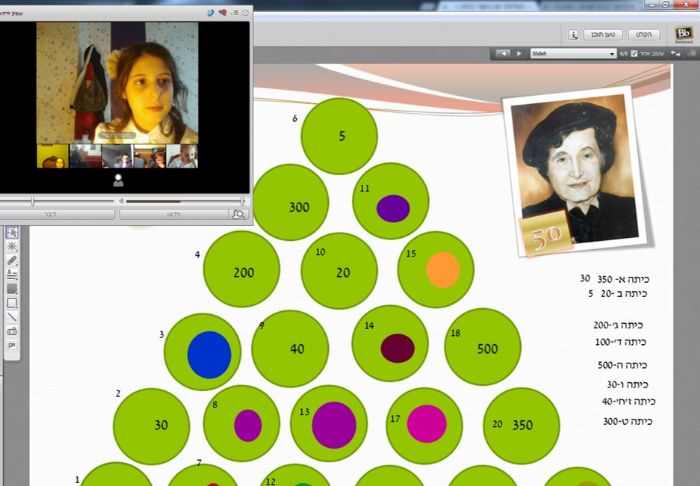
Task: Choose the filled rectangle tool
Action: [12, 289]
